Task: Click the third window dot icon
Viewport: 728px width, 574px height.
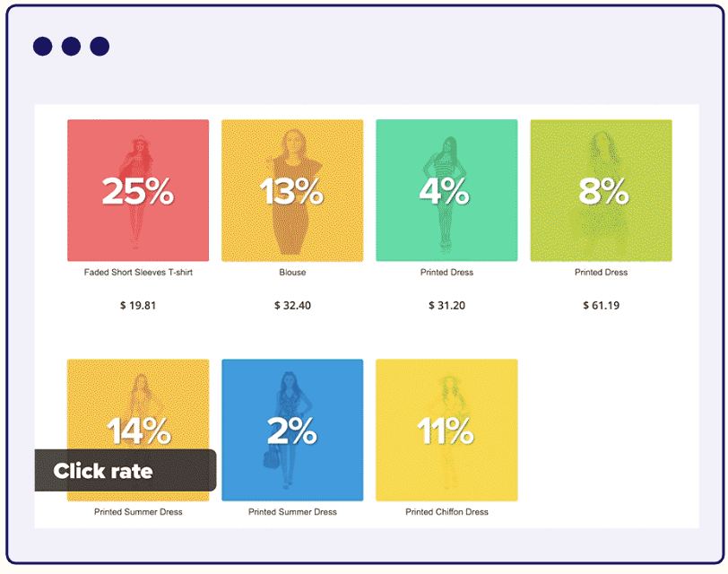Action: tap(100, 46)
